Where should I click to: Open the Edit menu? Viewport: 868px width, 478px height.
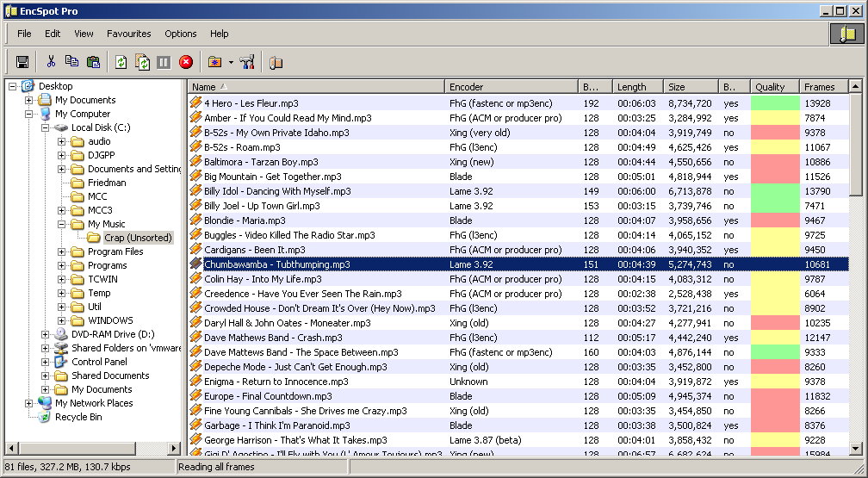[x=53, y=34]
